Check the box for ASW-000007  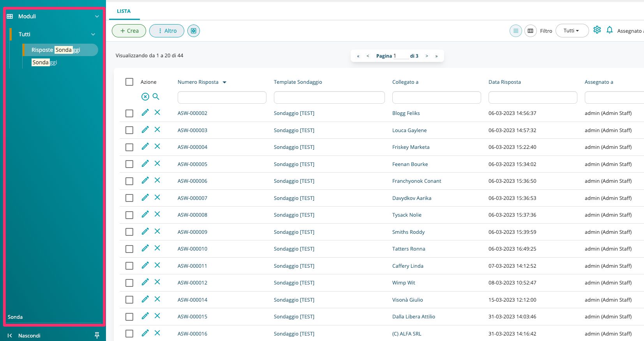click(x=129, y=198)
